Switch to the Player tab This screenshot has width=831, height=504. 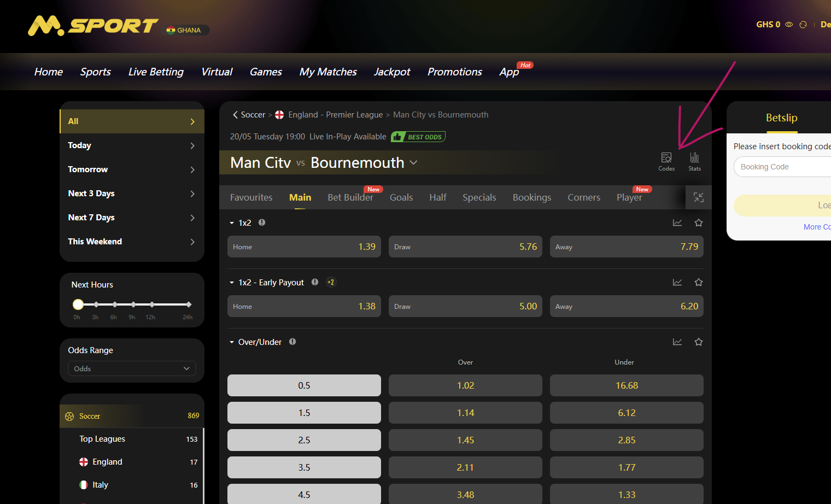pyautogui.click(x=629, y=197)
